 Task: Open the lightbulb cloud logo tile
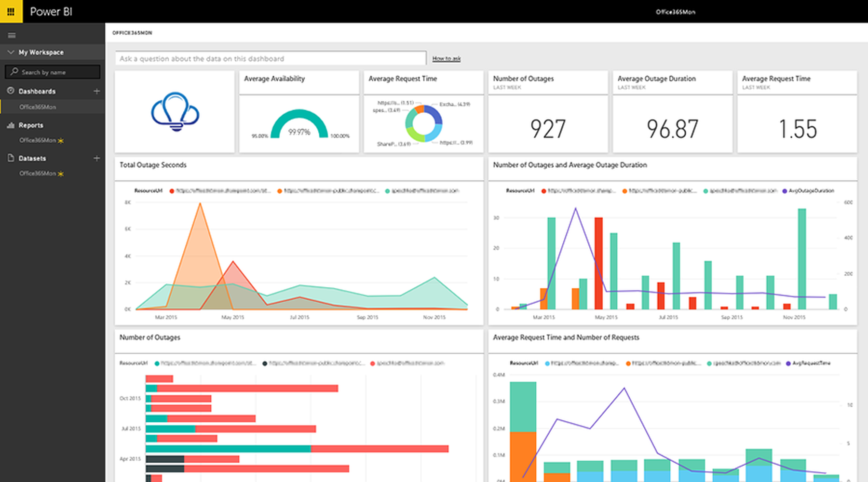[x=175, y=112]
